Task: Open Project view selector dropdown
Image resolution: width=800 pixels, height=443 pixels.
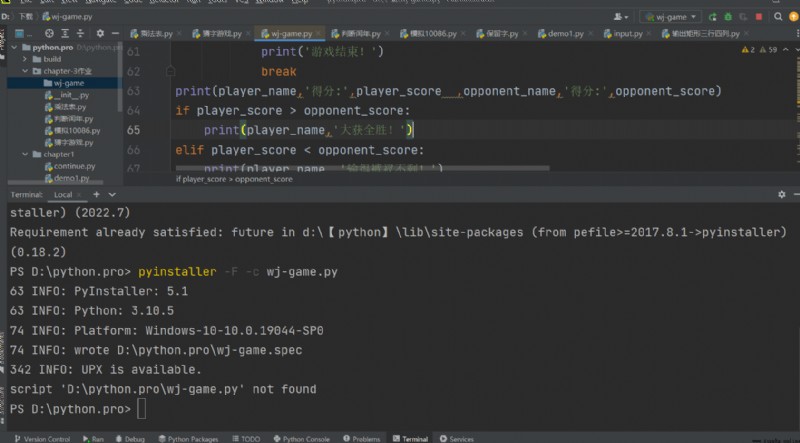Action: (23, 33)
